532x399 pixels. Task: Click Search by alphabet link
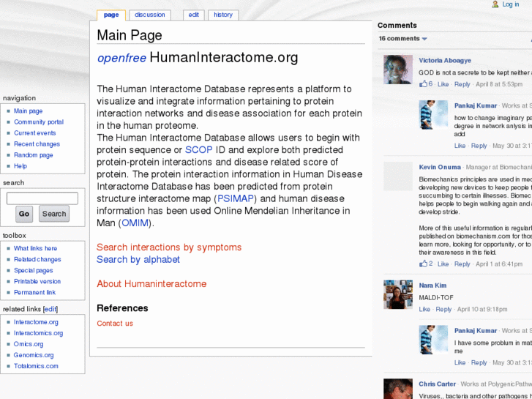[x=138, y=260]
